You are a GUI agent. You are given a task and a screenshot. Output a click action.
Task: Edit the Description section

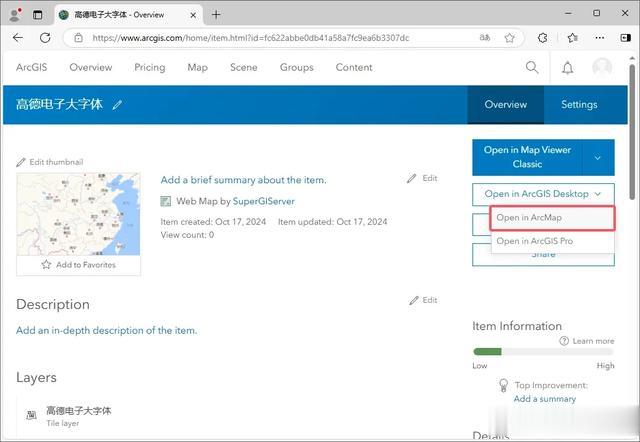(x=423, y=300)
